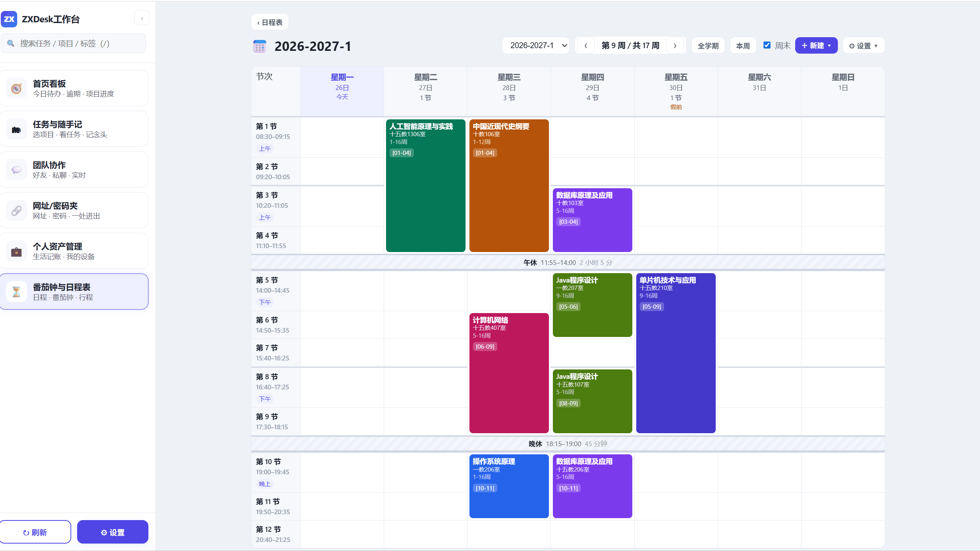Open the 单片机技术与应用 course block
The height and width of the screenshot is (551, 980).
676,353
